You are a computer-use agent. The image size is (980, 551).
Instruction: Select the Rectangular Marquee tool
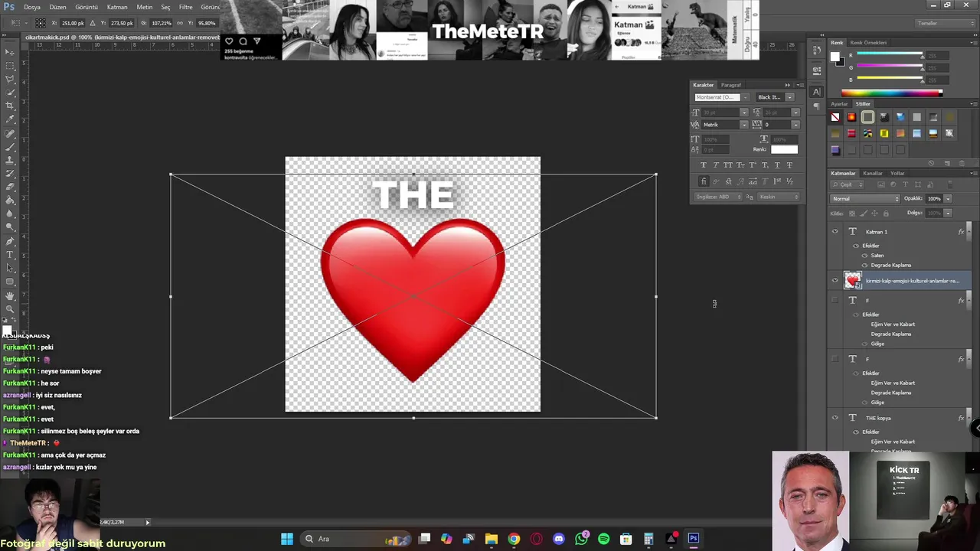point(10,66)
